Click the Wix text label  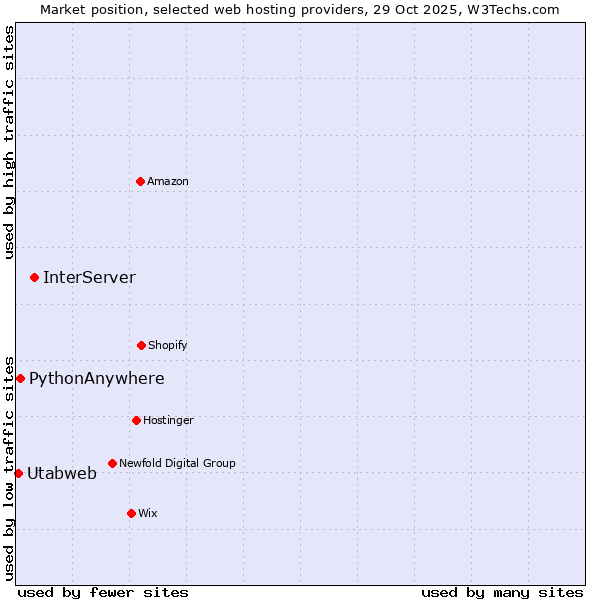point(148,514)
